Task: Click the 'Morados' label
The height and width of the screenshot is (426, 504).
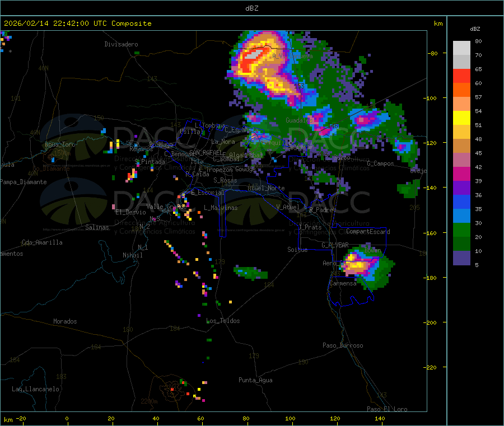Action: click(x=66, y=321)
